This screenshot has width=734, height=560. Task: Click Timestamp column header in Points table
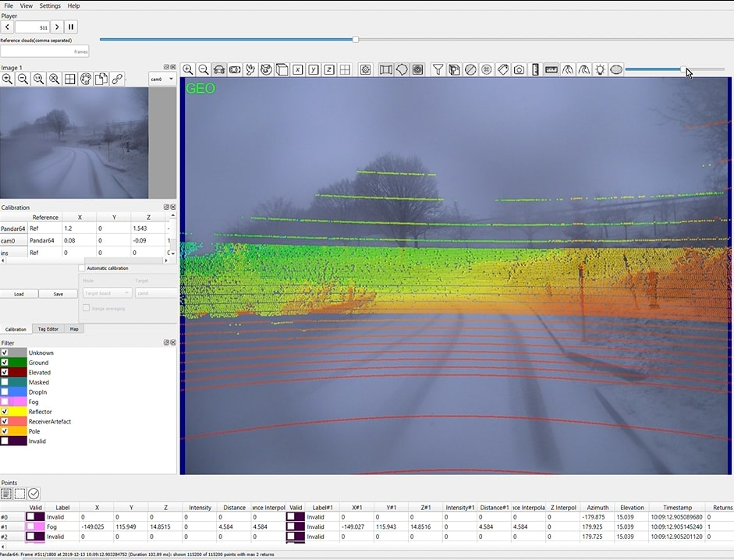tap(677, 508)
